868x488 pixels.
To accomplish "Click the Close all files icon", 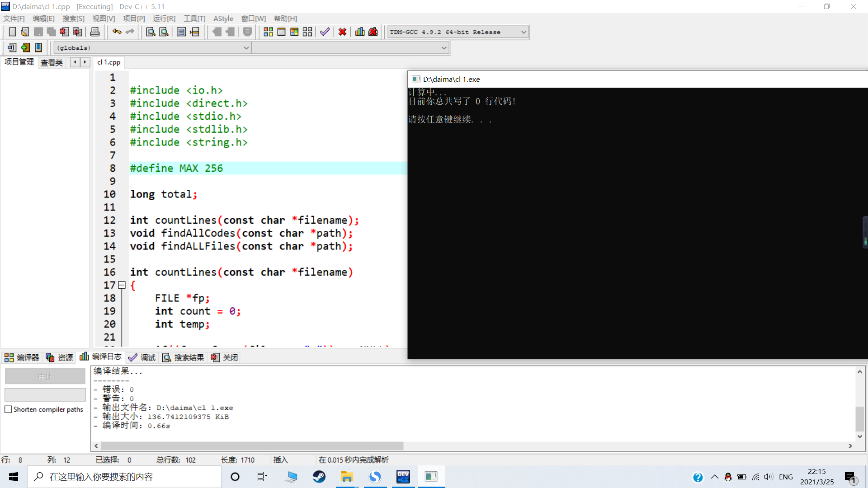I will [x=78, y=32].
